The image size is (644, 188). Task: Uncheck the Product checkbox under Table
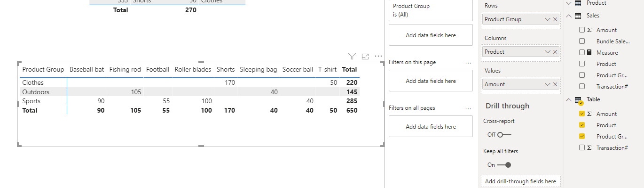582,125
